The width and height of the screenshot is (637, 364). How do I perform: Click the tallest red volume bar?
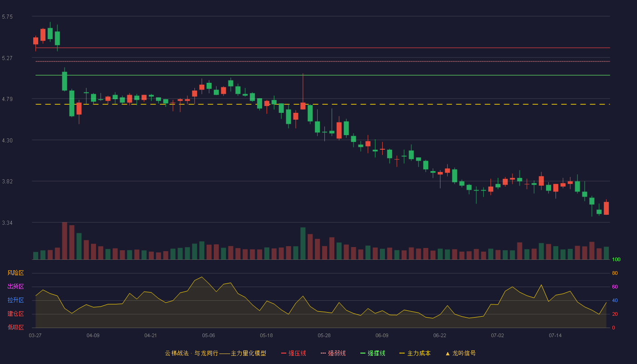[x=65, y=241]
